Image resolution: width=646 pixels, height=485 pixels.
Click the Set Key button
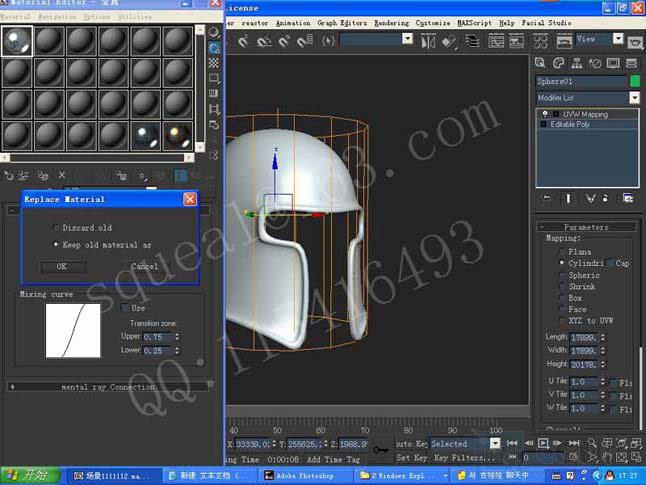click(x=412, y=457)
